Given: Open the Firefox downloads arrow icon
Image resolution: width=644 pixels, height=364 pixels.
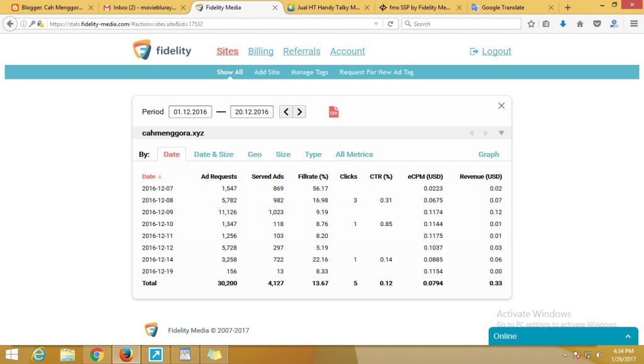Looking at the screenshot, I should (563, 24).
